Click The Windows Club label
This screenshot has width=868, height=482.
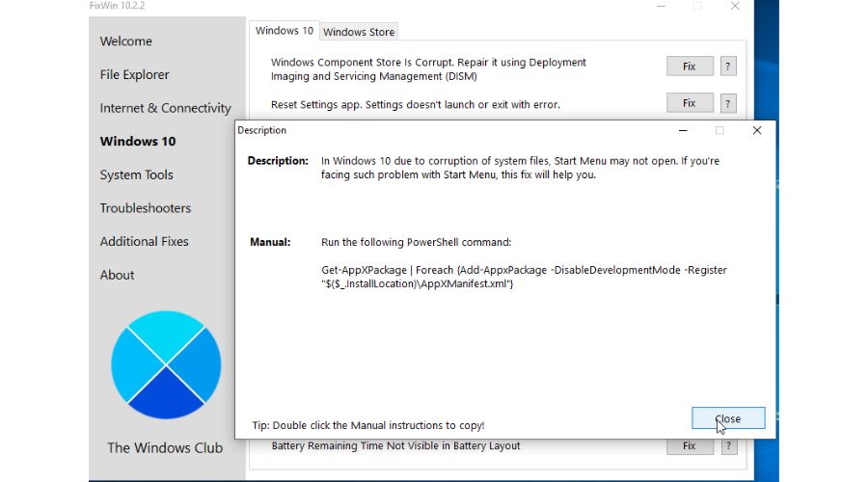pyautogui.click(x=165, y=447)
